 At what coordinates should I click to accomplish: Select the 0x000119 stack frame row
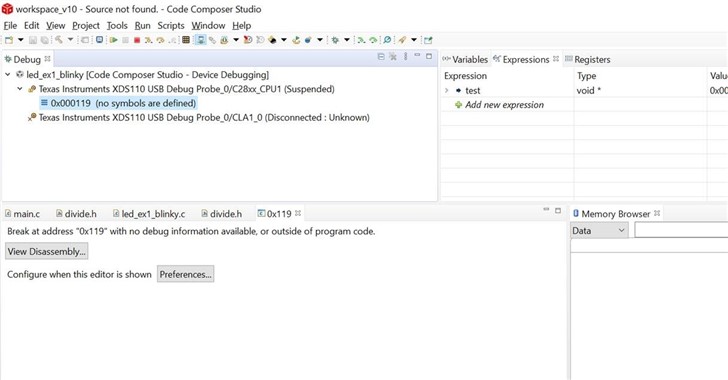tap(118, 103)
